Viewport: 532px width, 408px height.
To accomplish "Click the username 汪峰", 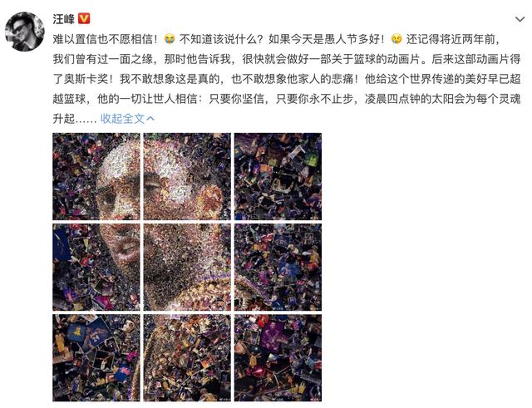I will 63,19.
